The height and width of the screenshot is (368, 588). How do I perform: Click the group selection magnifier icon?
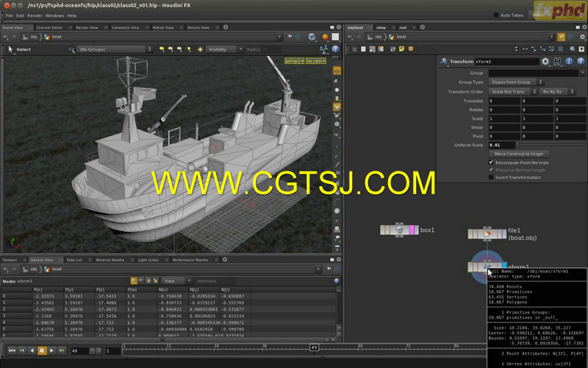coord(71,49)
